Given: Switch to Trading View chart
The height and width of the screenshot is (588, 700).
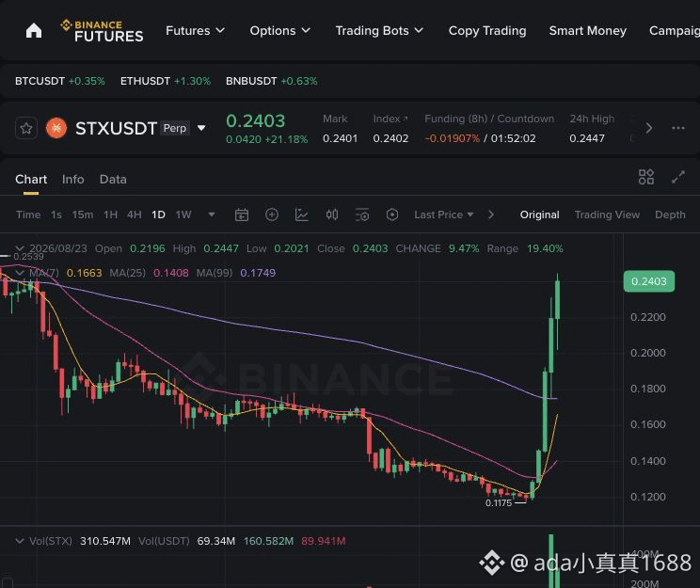Looking at the screenshot, I should click(x=607, y=215).
